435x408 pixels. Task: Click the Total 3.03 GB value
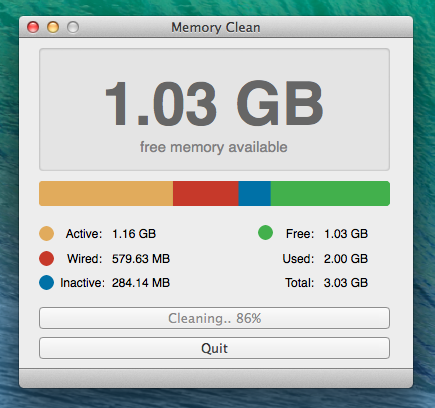(346, 283)
